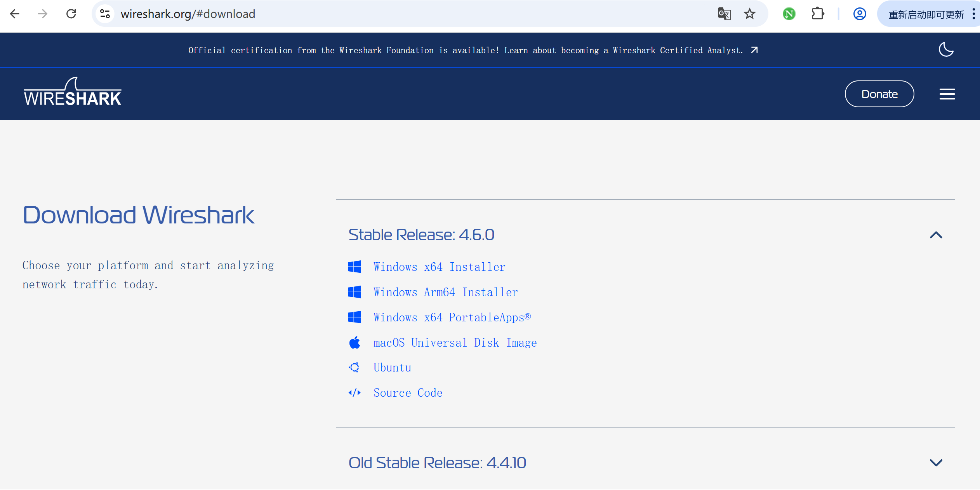This screenshot has width=980, height=490.
Task: Click the Stable Release 4.6.0 heading
Action: [421, 235]
